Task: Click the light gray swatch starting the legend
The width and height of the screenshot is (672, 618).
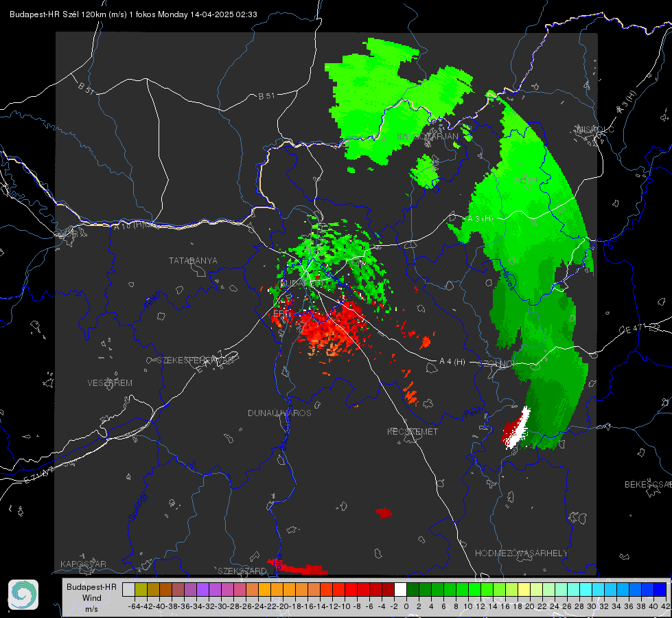Action: (128, 589)
